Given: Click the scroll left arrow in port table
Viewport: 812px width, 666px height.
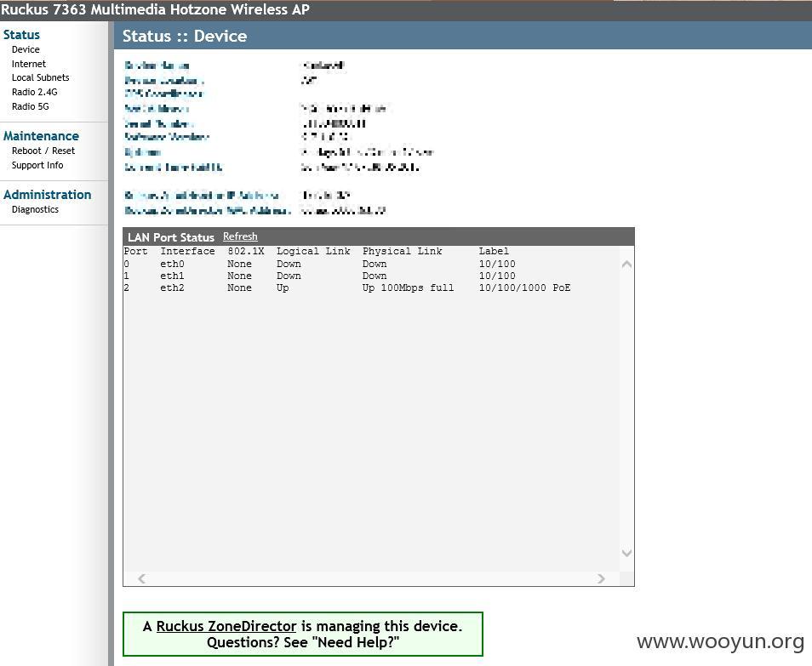Looking at the screenshot, I should click(x=142, y=578).
